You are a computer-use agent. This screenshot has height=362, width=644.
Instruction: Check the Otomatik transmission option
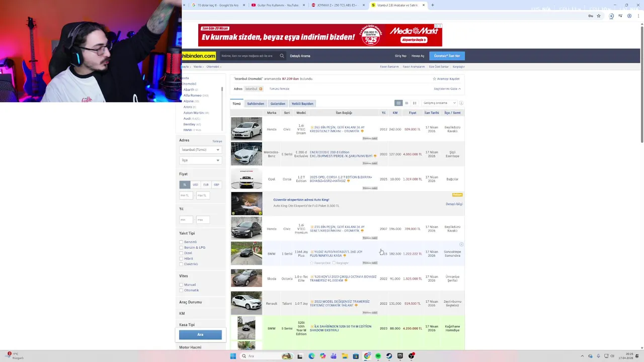pos(181,290)
